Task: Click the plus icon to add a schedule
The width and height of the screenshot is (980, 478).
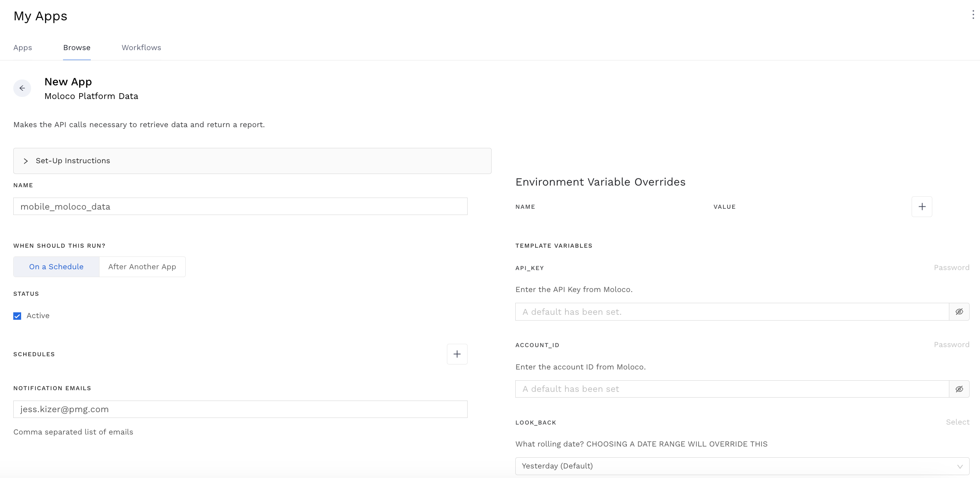Action: pyautogui.click(x=457, y=354)
